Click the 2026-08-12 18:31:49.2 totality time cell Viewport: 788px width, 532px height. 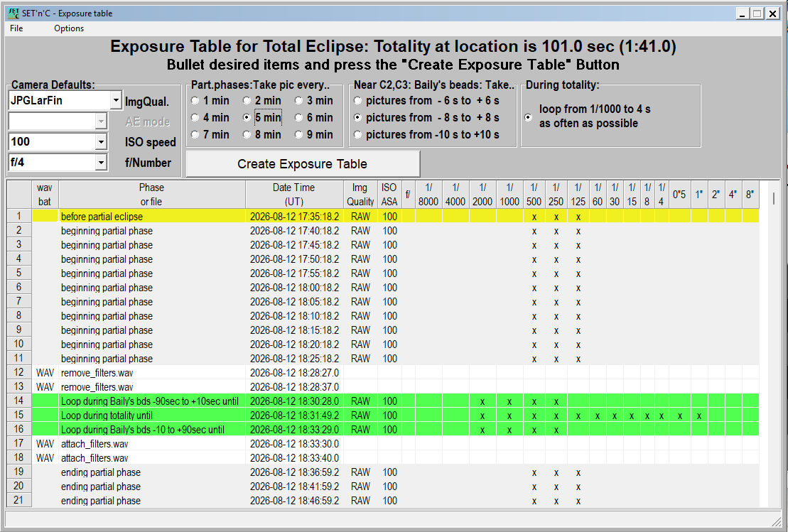pyautogui.click(x=294, y=416)
